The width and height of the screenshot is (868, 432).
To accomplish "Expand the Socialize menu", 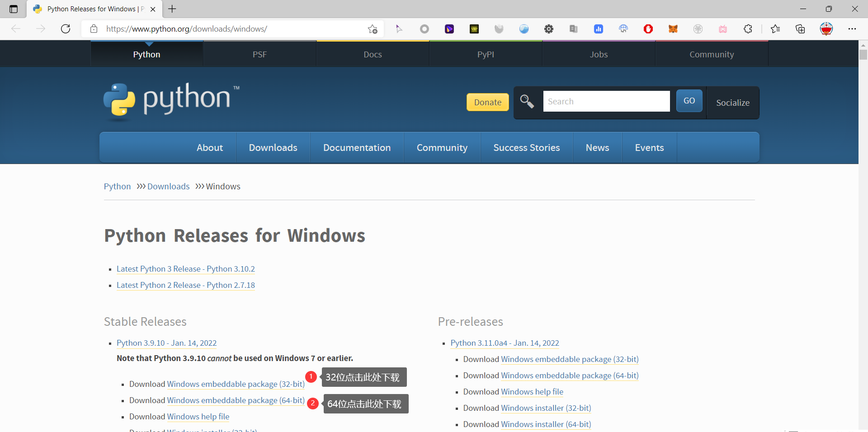I will coord(733,103).
